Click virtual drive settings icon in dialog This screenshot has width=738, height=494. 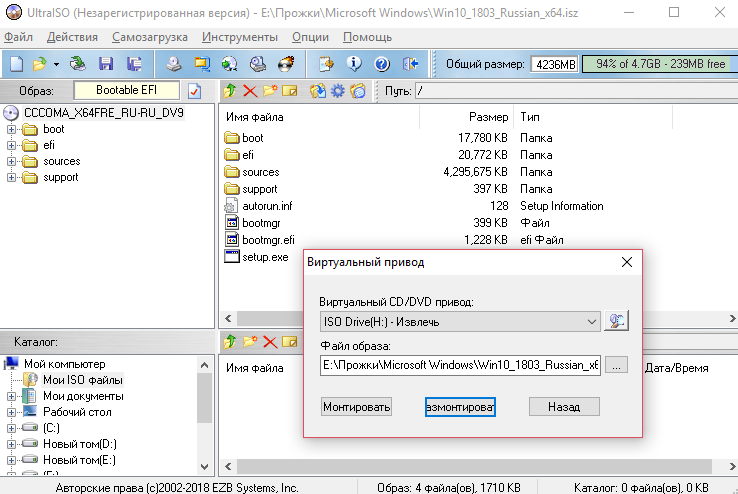(x=617, y=321)
